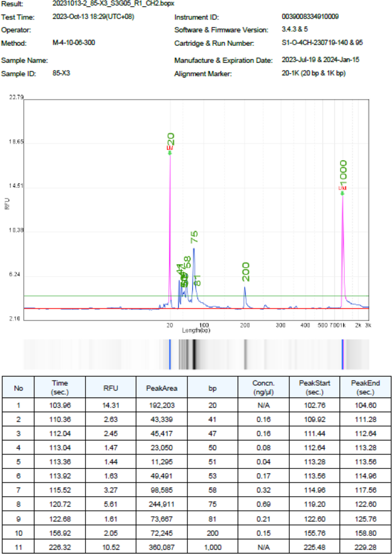The height and width of the screenshot is (554, 392).
Task: Click the x-axis tick label 3k
Action: [x=368, y=325]
